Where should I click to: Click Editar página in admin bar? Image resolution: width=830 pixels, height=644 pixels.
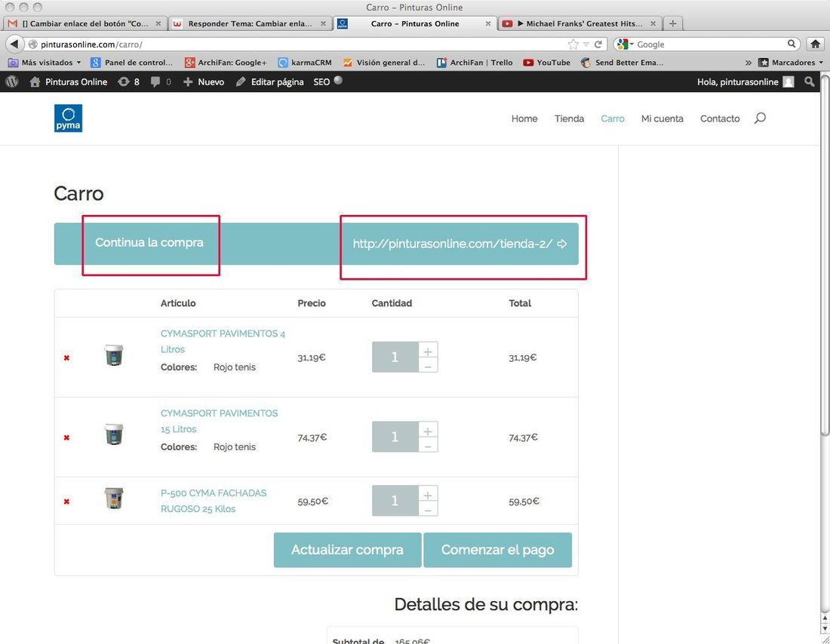pyautogui.click(x=270, y=81)
